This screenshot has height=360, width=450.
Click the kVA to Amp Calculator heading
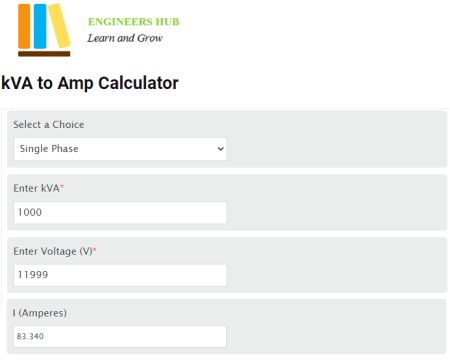(x=90, y=83)
